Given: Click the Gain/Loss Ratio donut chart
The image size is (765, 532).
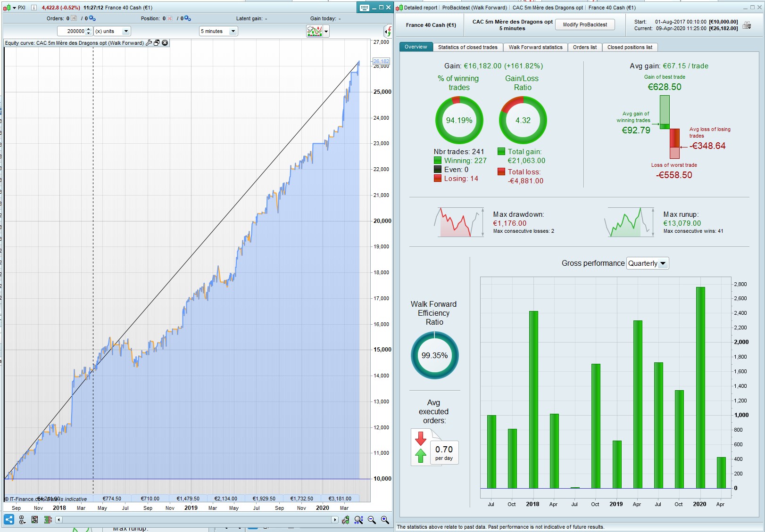Looking at the screenshot, I should [x=523, y=120].
